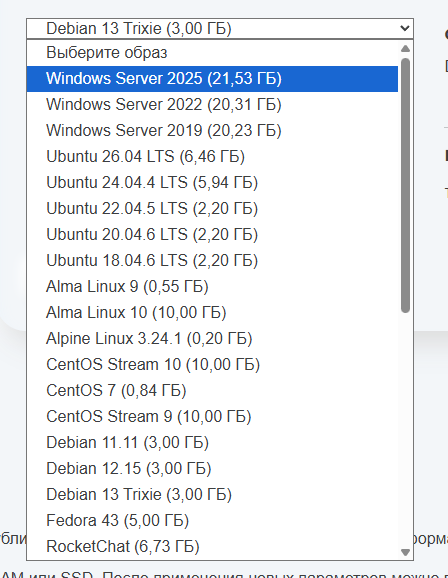This screenshot has height=578, width=448.
Task: Select CentOS Stream 10 image
Action: point(212,365)
